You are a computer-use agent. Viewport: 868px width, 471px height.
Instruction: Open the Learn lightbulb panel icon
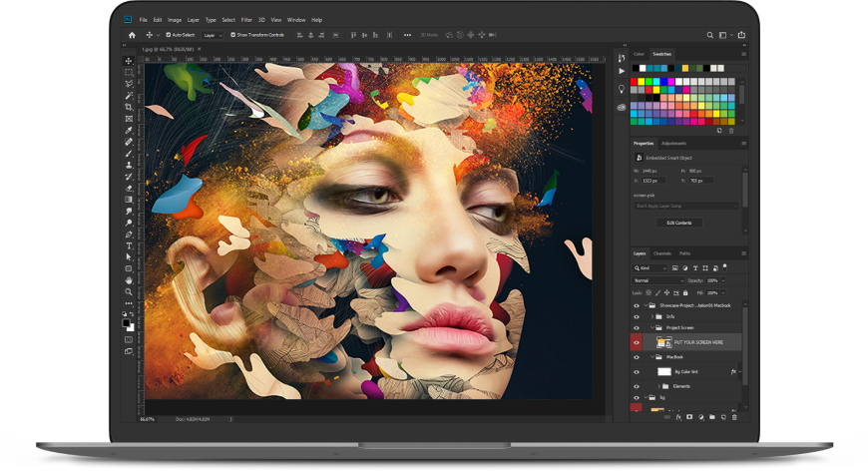(x=622, y=89)
